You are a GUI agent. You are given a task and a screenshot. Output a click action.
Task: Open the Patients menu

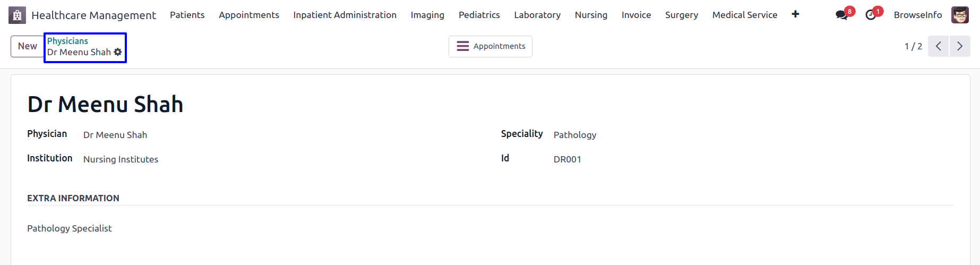[x=187, y=15]
